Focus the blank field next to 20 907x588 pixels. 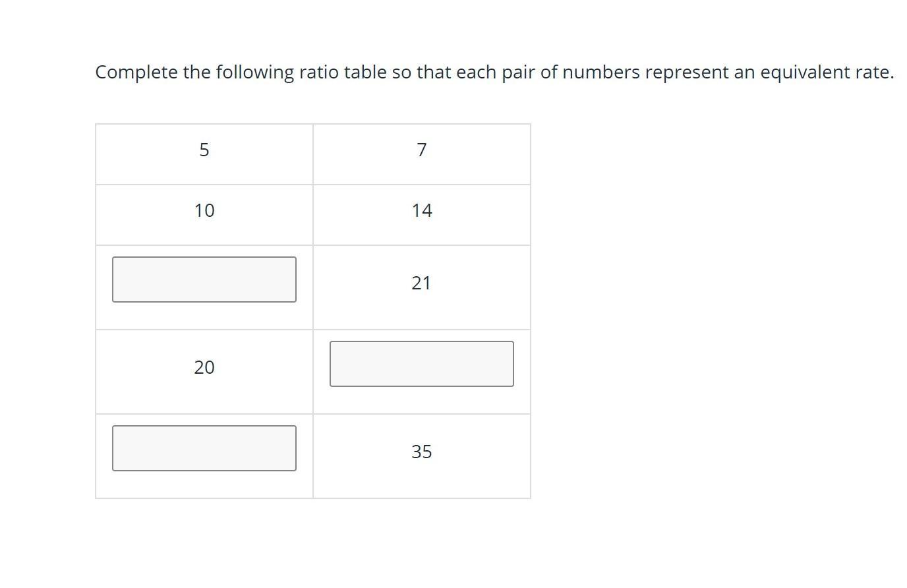pos(422,364)
